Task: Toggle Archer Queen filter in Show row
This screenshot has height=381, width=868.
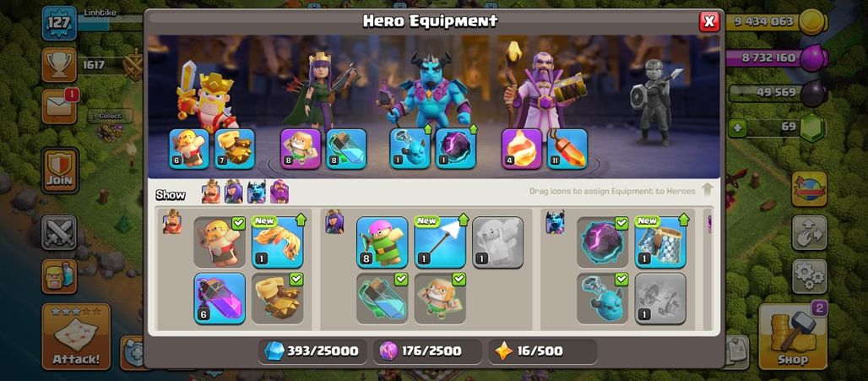Action: click(234, 192)
